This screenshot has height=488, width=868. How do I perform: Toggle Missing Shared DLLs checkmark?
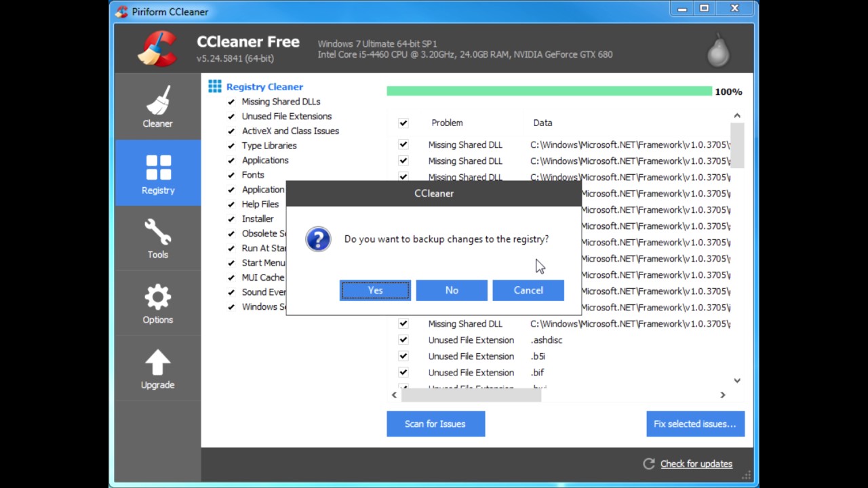[231, 102]
